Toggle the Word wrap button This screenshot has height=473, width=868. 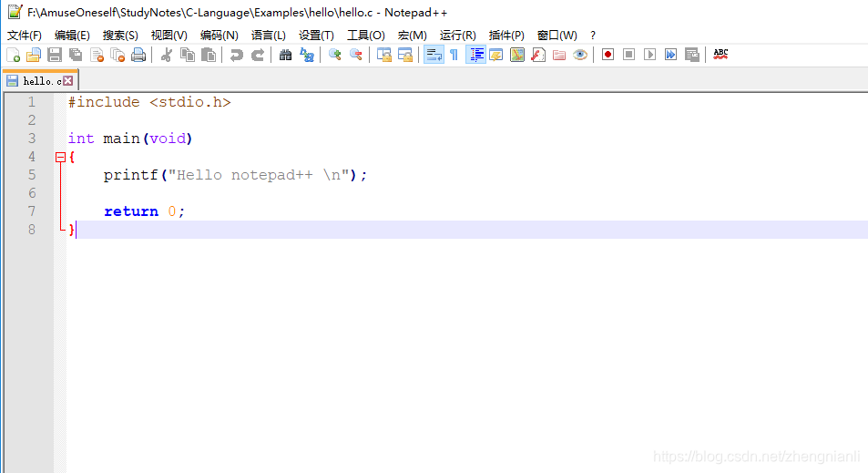click(x=434, y=55)
